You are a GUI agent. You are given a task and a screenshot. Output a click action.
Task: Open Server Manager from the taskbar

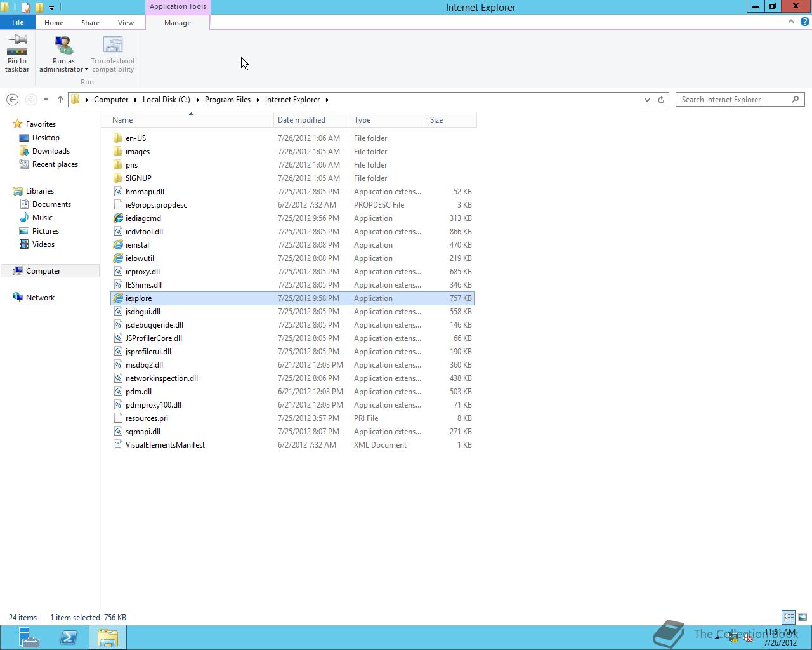29,637
